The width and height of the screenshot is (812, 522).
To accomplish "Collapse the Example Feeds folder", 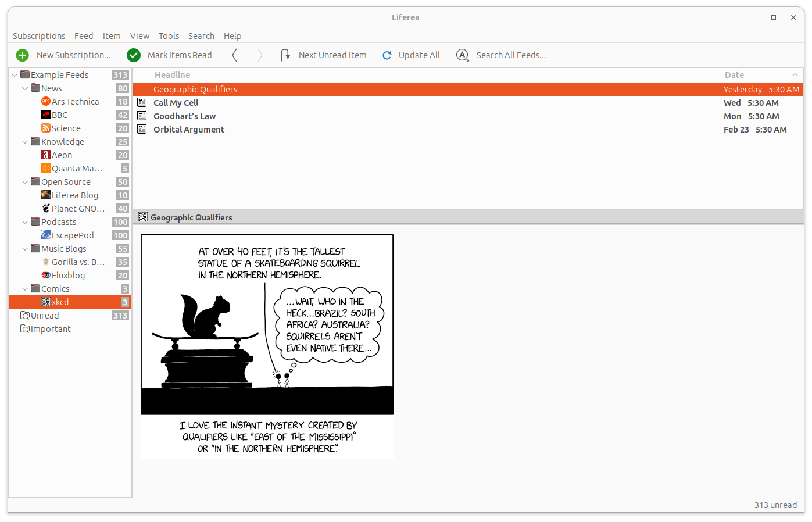I will click(x=15, y=75).
